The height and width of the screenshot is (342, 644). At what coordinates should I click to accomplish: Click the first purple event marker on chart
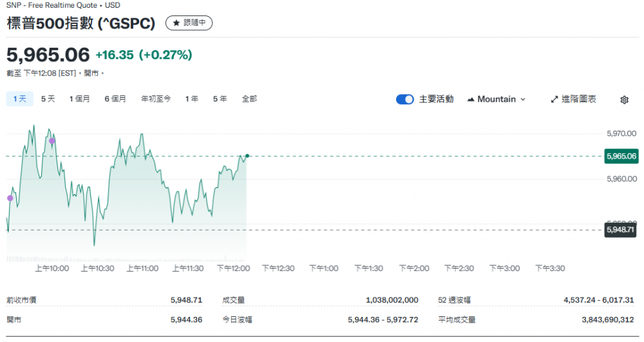click(10, 198)
